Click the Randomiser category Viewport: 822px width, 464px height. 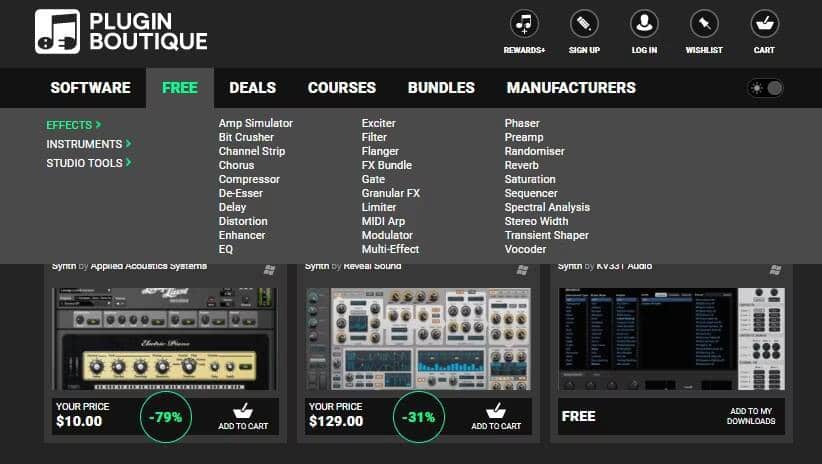[x=535, y=151]
